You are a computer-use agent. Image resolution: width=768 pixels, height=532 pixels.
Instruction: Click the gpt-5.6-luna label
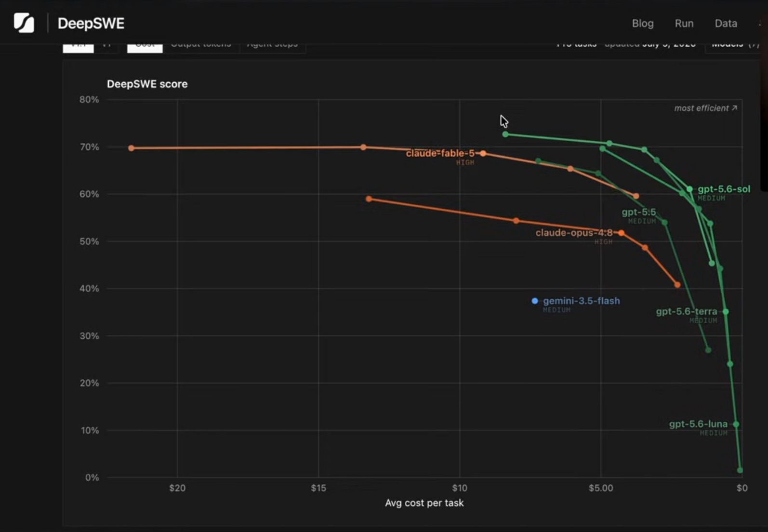(698, 424)
